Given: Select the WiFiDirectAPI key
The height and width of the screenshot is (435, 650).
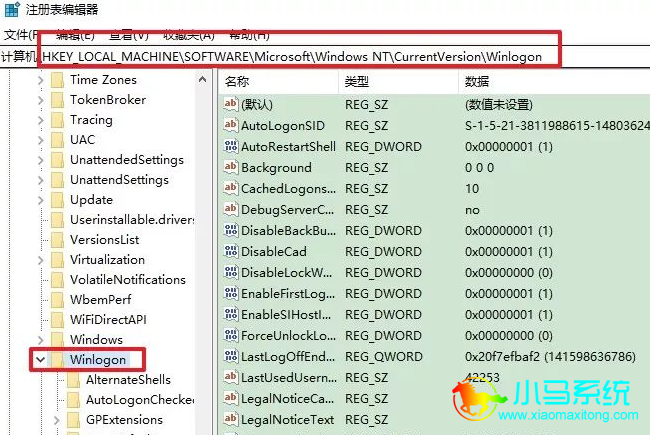Looking at the screenshot, I should (x=108, y=319).
